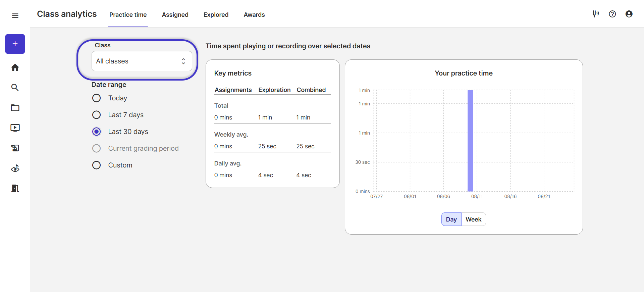
Task: Select the Today date range
Action: (x=97, y=98)
